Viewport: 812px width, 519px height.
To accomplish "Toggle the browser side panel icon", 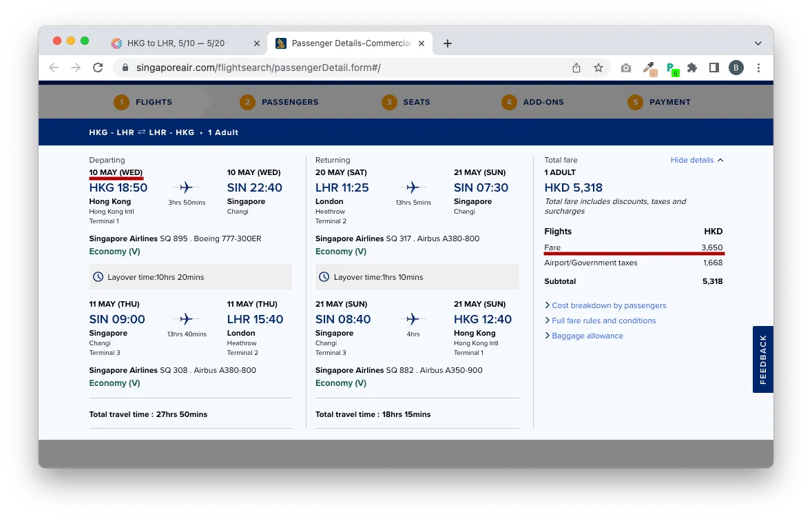I will pyautogui.click(x=714, y=68).
